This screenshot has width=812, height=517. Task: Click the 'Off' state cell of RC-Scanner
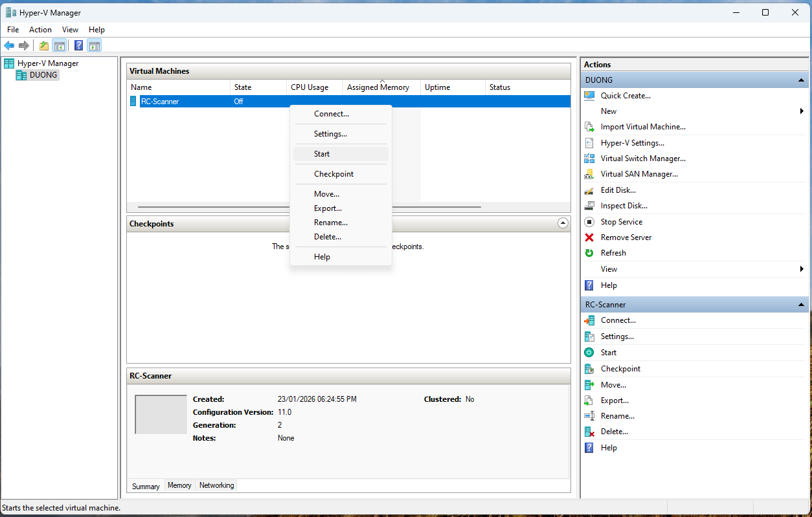coord(239,102)
